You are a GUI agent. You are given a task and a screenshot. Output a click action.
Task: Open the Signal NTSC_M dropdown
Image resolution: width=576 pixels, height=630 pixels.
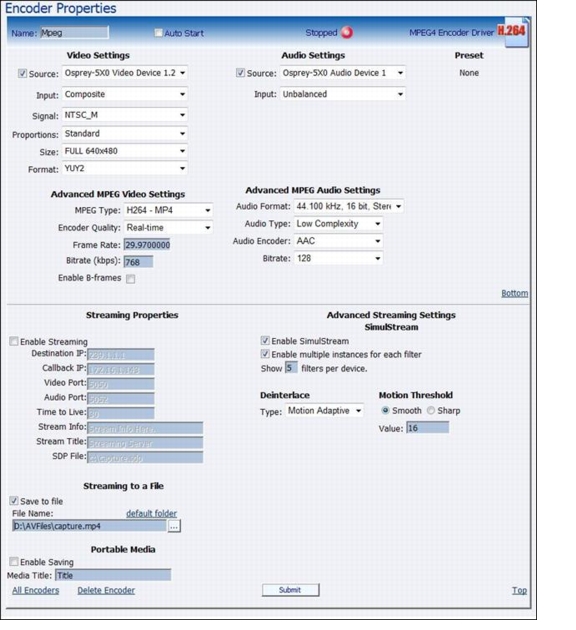[x=125, y=115]
